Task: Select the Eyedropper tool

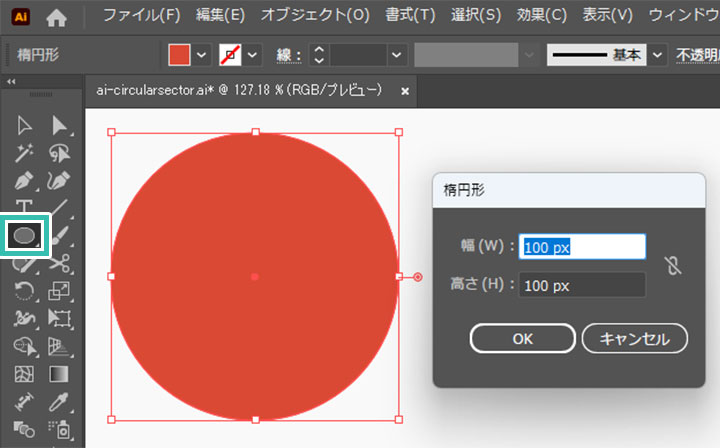Action: click(59, 402)
